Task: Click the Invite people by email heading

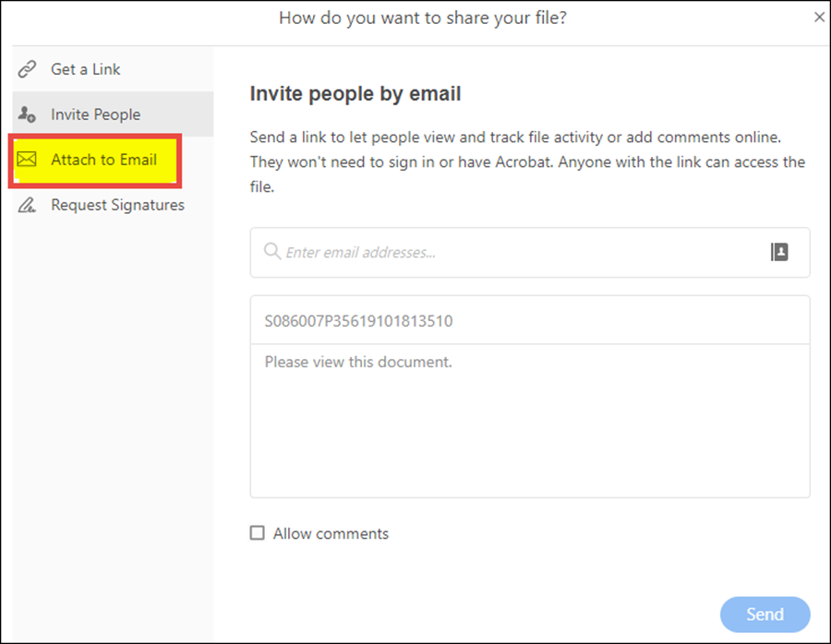Action: (355, 94)
